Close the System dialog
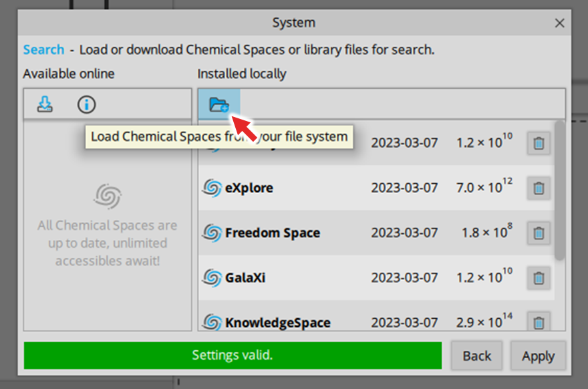This screenshot has width=588, height=389. pyautogui.click(x=559, y=23)
